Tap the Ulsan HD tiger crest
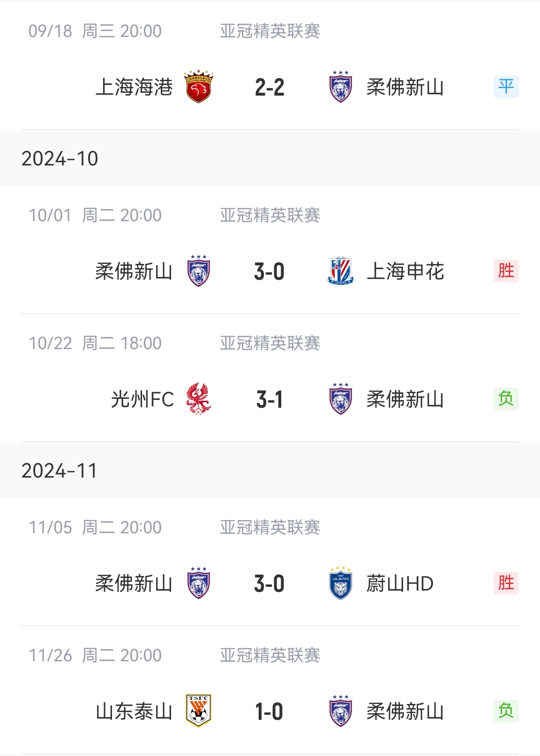This screenshot has height=756, width=540. [x=341, y=583]
